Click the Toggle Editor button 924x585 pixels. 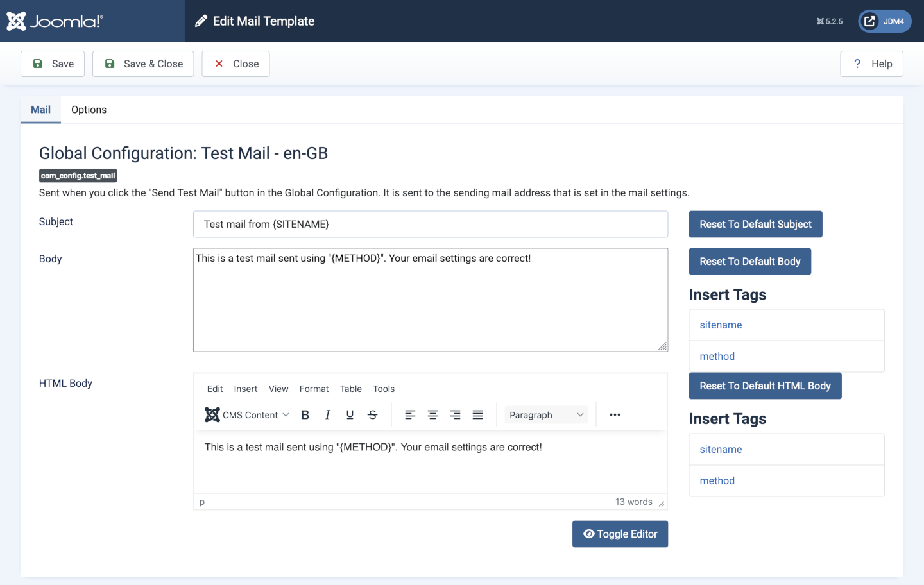point(620,534)
